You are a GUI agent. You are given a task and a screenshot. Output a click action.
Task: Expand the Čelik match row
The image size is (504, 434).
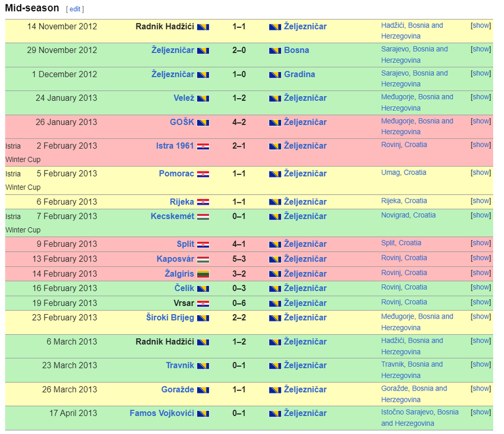point(481,288)
